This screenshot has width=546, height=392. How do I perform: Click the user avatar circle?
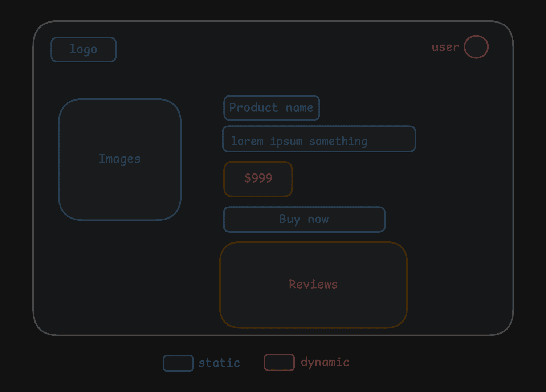coord(476,47)
